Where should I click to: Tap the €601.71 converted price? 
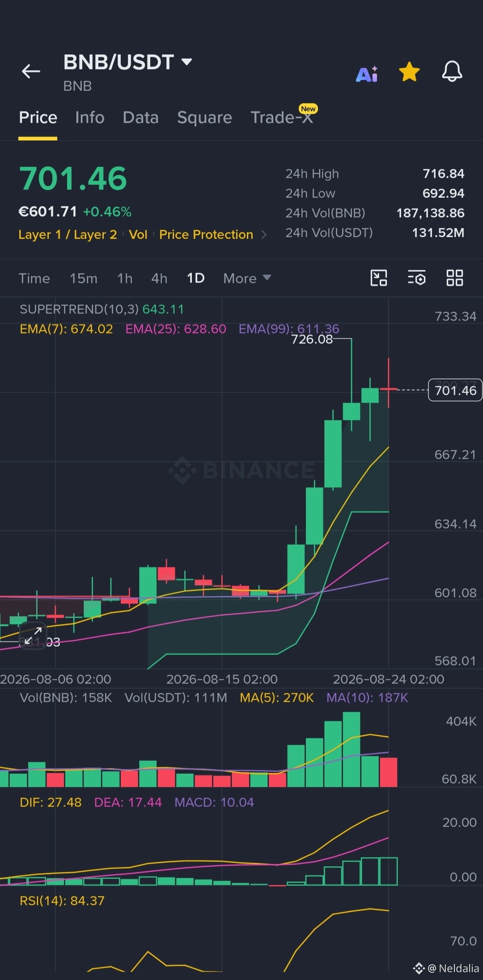[47, 212]
